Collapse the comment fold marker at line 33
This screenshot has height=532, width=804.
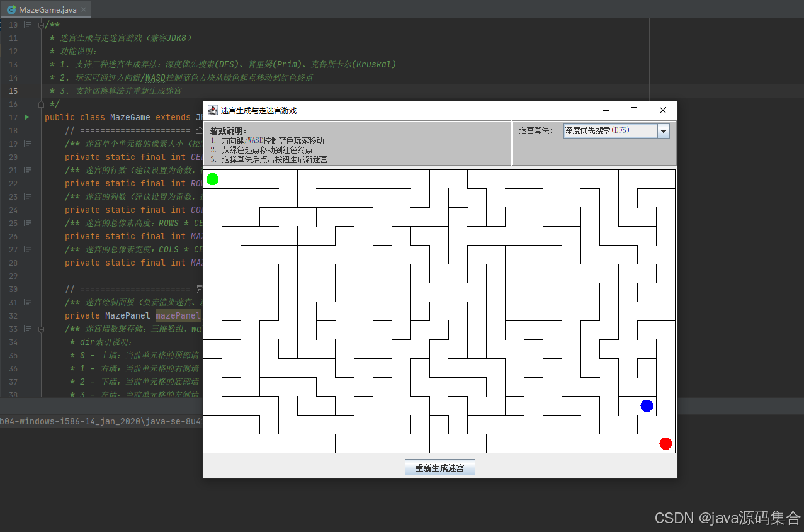point(41,329)
